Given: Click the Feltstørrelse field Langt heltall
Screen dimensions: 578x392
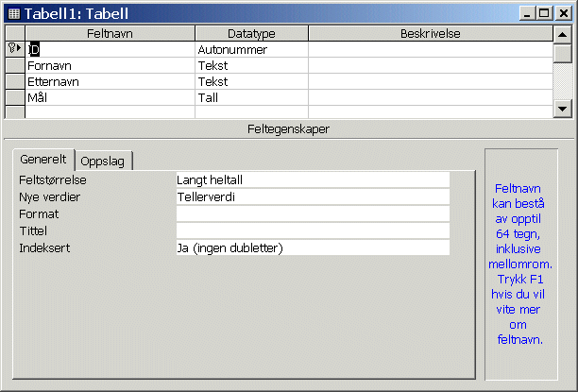Looking at the screenshot, I should [x=313, y=180].
